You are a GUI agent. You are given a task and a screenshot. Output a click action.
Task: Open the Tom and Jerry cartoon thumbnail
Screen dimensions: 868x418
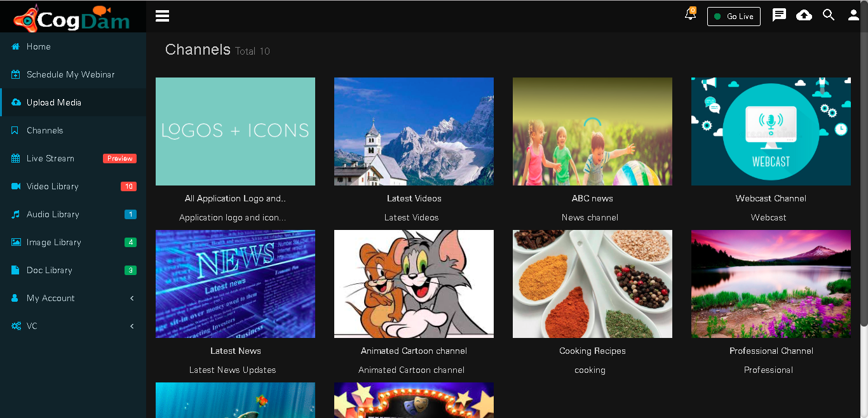414,284
